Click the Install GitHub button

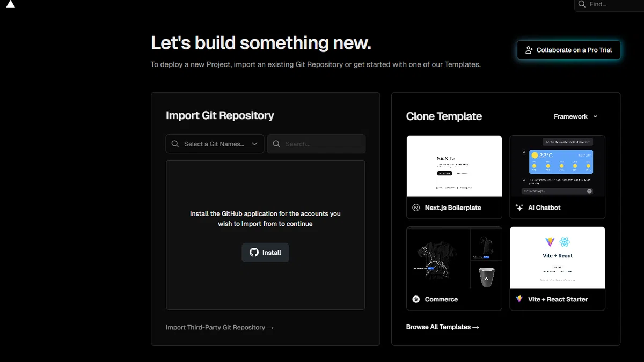(265, 253)
